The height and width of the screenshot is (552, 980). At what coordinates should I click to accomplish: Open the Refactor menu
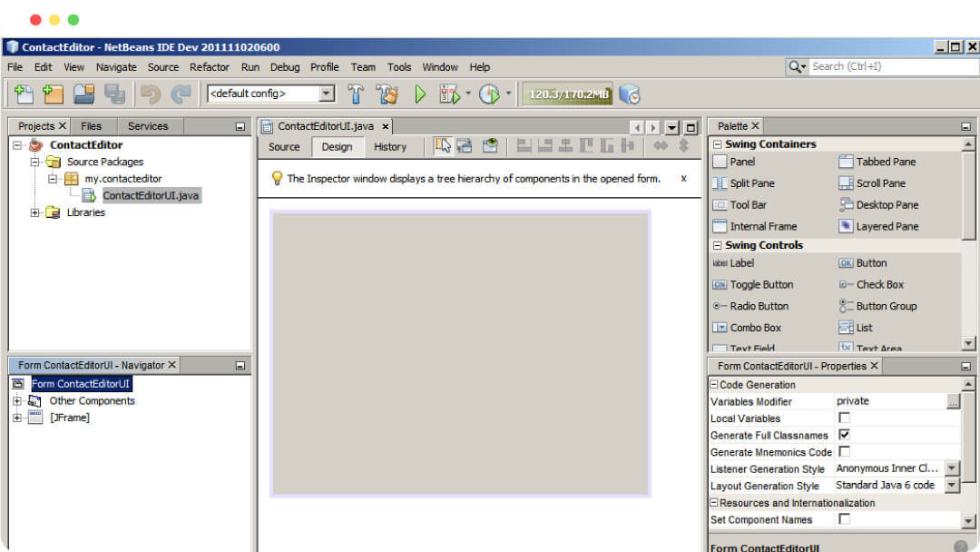click(210, 67)
